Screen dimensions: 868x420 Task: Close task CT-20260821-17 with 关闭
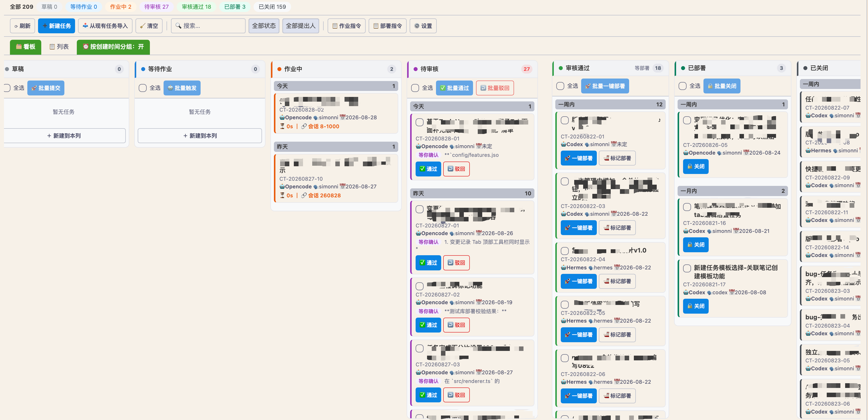point(696,306)
